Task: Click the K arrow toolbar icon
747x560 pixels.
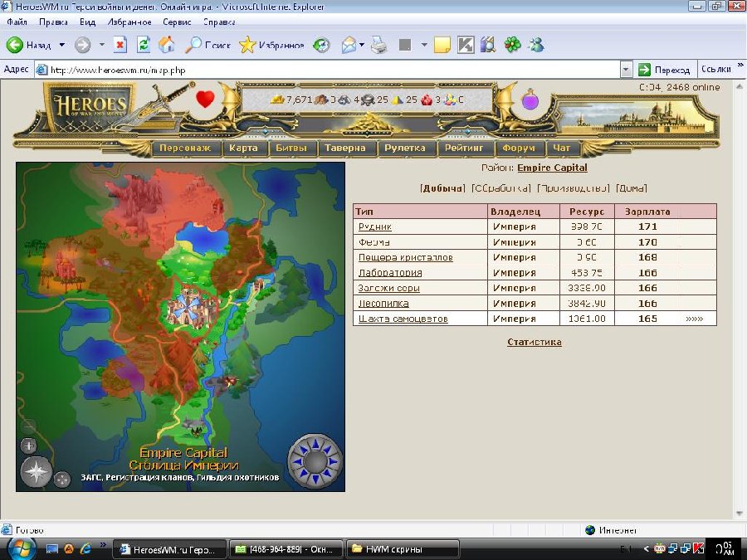Action: click(466, 46)
